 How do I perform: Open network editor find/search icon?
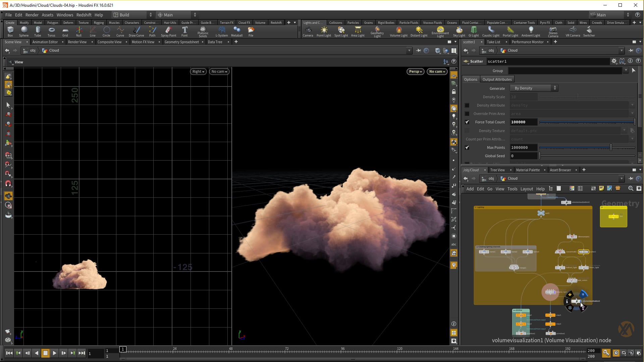coord(631,189)
